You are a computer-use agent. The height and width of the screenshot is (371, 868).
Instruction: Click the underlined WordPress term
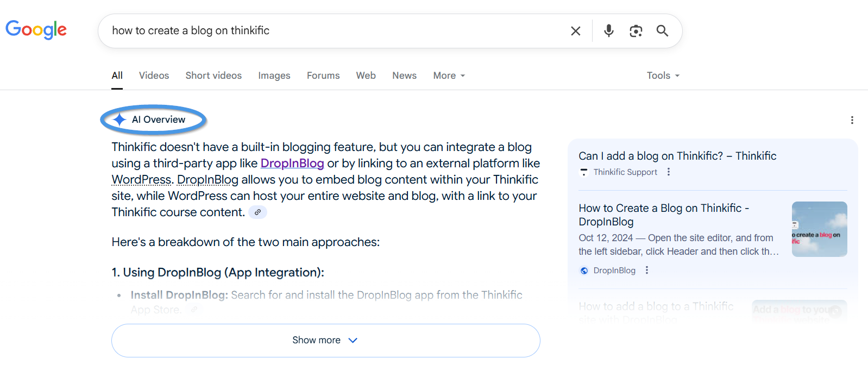click(x=142, y=180)
